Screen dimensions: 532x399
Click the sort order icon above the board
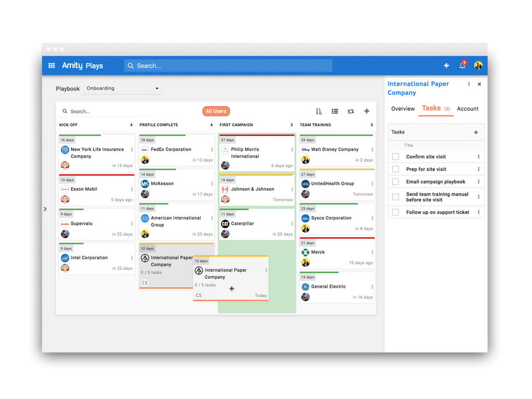point(319,111)
